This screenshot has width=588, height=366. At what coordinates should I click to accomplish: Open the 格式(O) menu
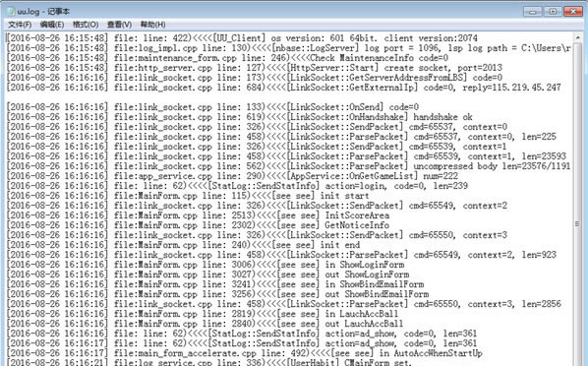pyautogui.click(x=86, y=25)
